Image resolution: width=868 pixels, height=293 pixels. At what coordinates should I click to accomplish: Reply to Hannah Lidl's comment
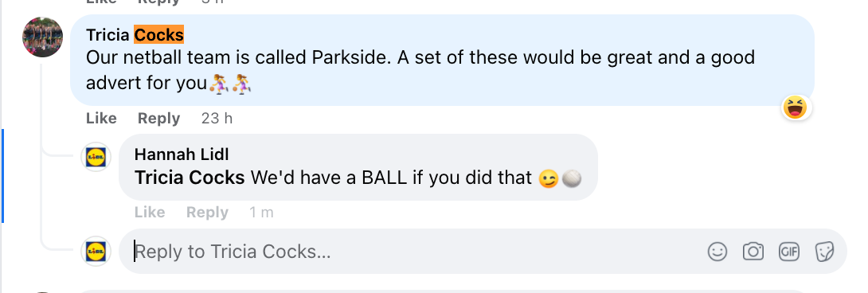point(207,213)
